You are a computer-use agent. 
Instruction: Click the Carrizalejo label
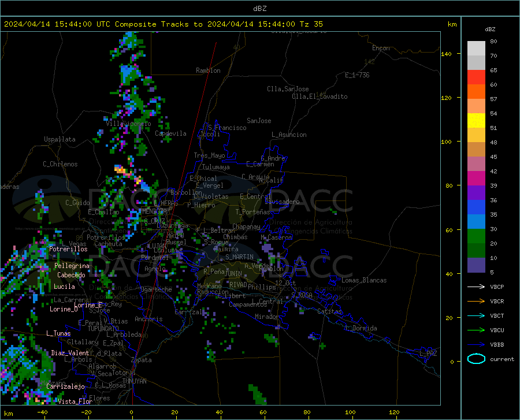(66, 386)
